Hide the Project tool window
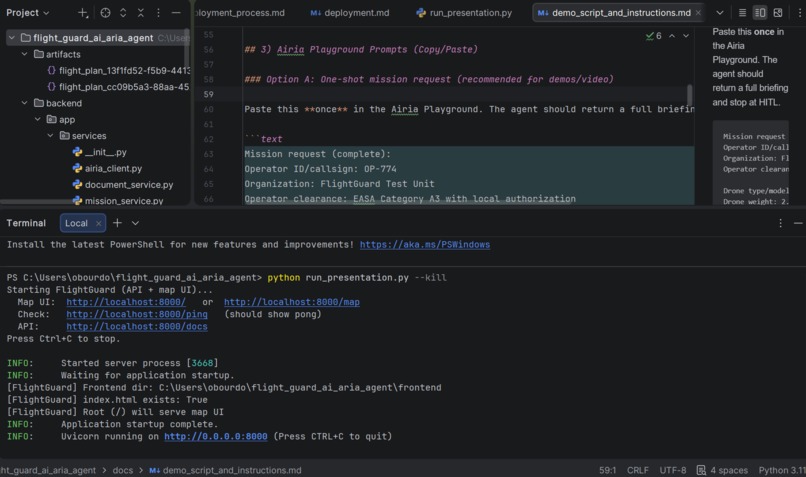The image size is (806, 477). point(176,13)
